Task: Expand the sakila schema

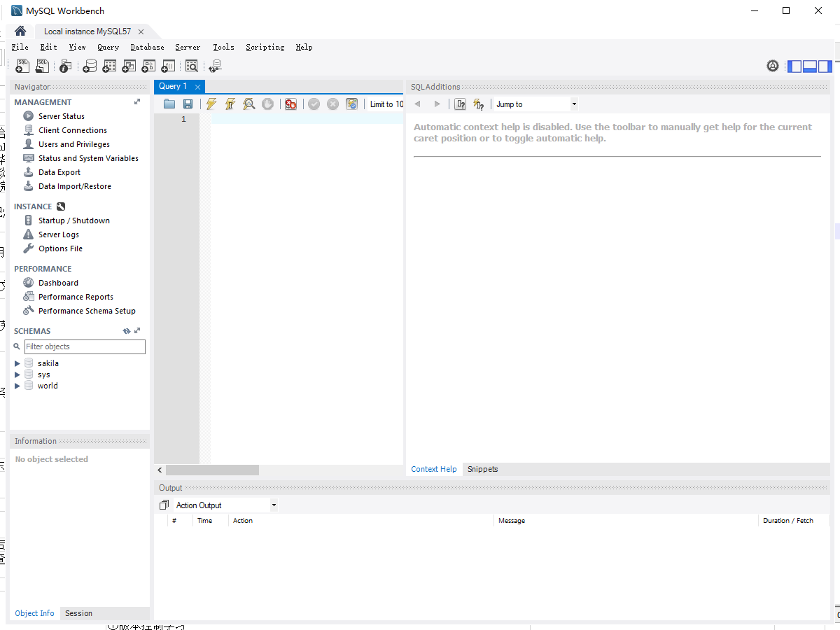Action: pos(17,363)
